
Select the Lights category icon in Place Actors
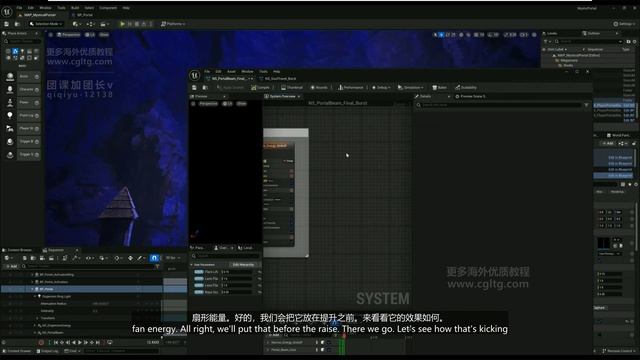pyautogui.click(x=22, y=51)
